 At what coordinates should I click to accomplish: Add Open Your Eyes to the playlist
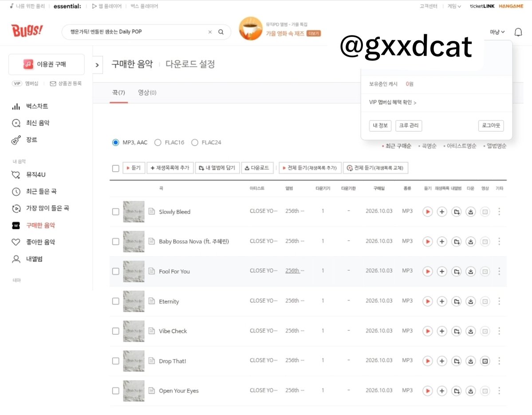442,391
